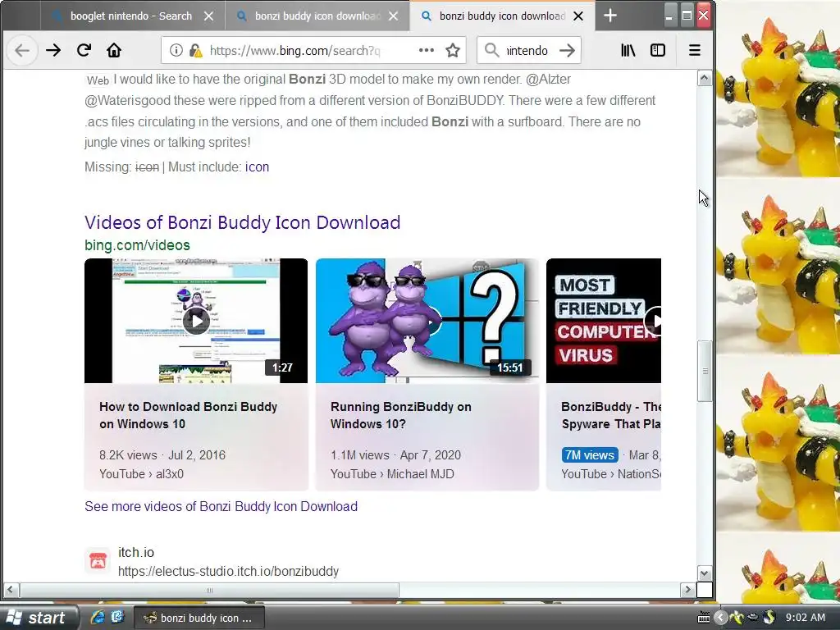Go forward with the Forward arrow button

[x=53, y=51]
